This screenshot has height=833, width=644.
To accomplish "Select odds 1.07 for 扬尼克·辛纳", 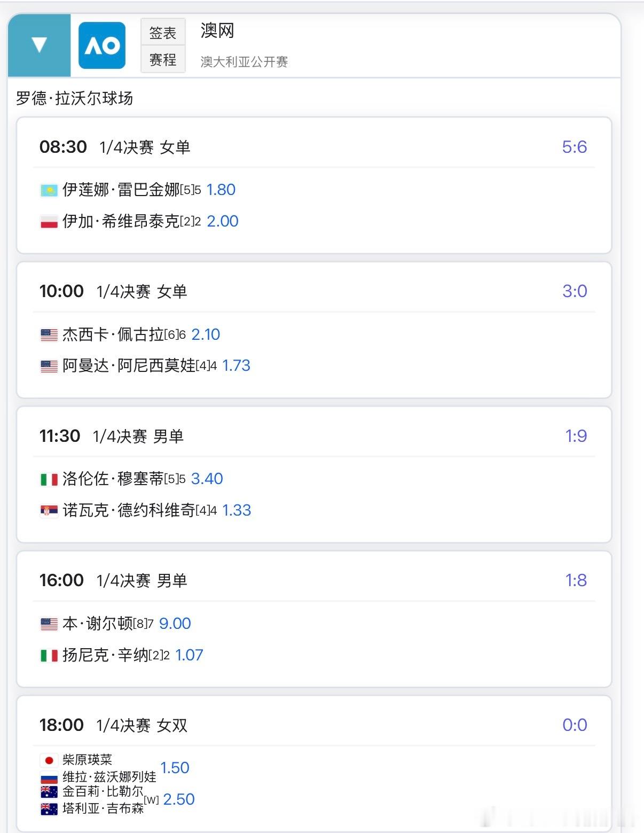I will [x=190, y=655].
